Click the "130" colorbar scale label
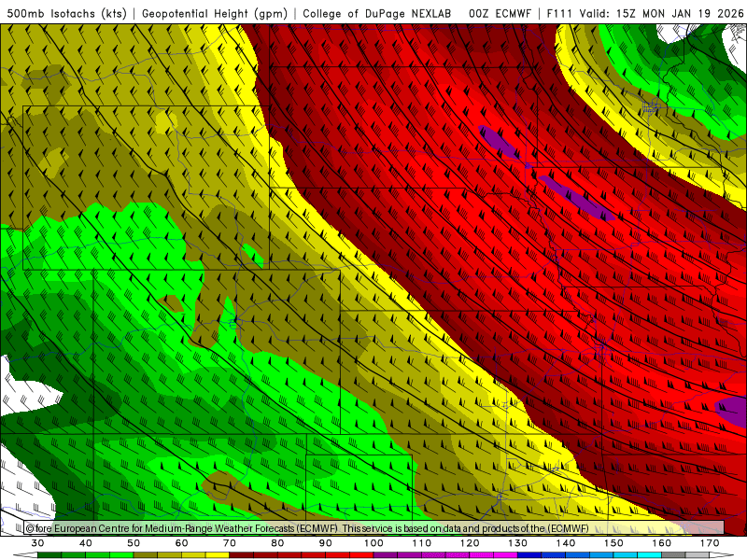747x560 pixels. coord(518,543)
